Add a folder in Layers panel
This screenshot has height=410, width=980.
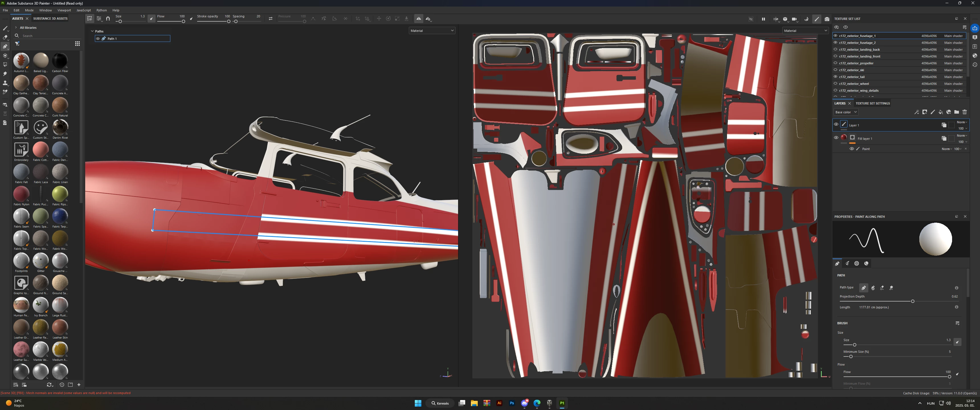coord(956,112)
